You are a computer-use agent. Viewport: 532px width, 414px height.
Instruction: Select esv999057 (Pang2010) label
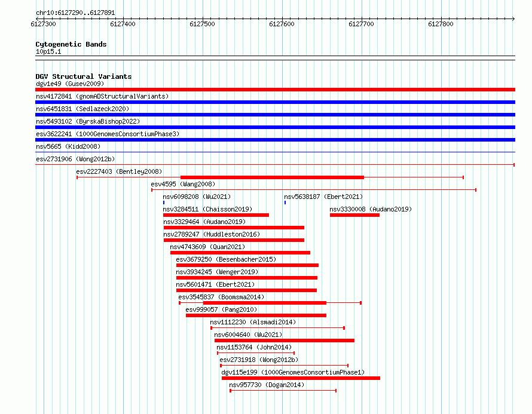pos(221,309)
